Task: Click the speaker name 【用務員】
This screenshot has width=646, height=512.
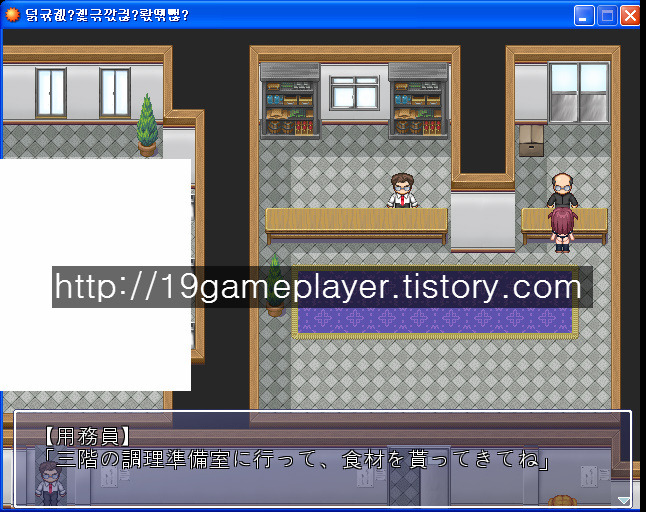Action: point(87,437)
